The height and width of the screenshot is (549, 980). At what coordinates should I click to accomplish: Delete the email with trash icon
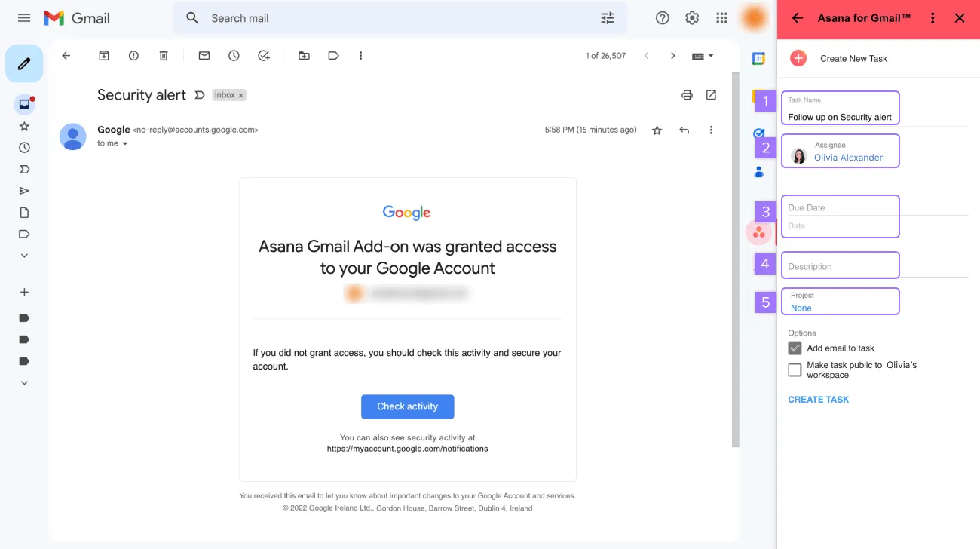(x=164, y=55)
